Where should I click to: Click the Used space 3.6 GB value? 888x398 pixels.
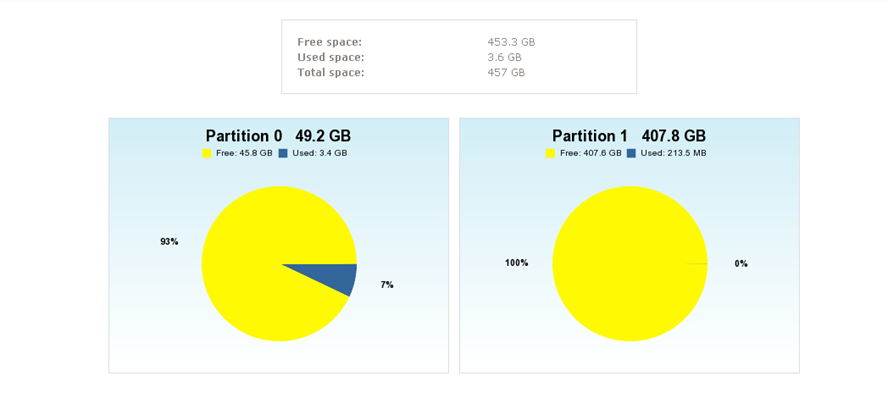click(504, 58)
